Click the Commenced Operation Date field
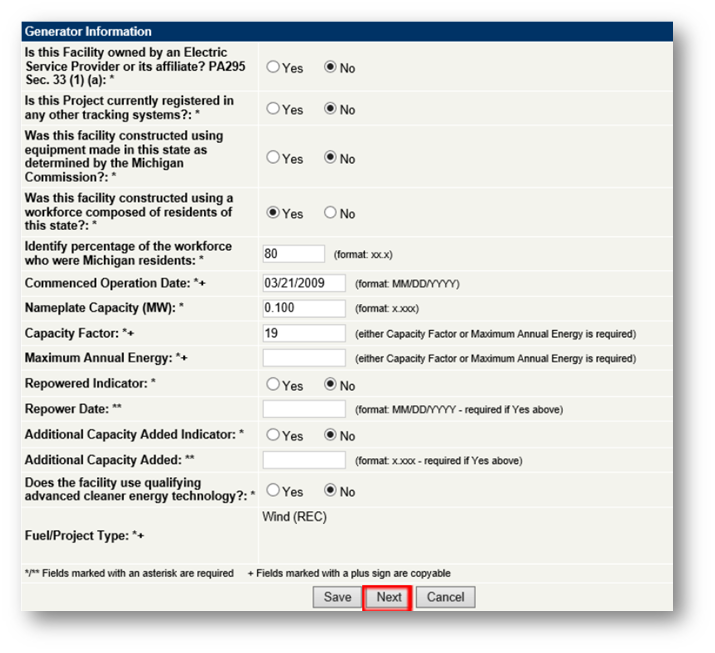715x653 pixels. (304, 283)
